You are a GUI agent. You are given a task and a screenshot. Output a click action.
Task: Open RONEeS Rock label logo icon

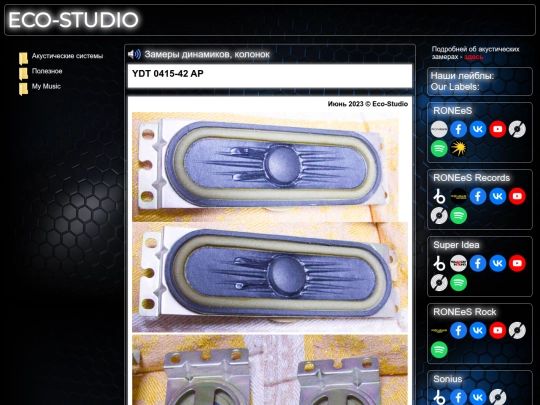pos(439,331)
